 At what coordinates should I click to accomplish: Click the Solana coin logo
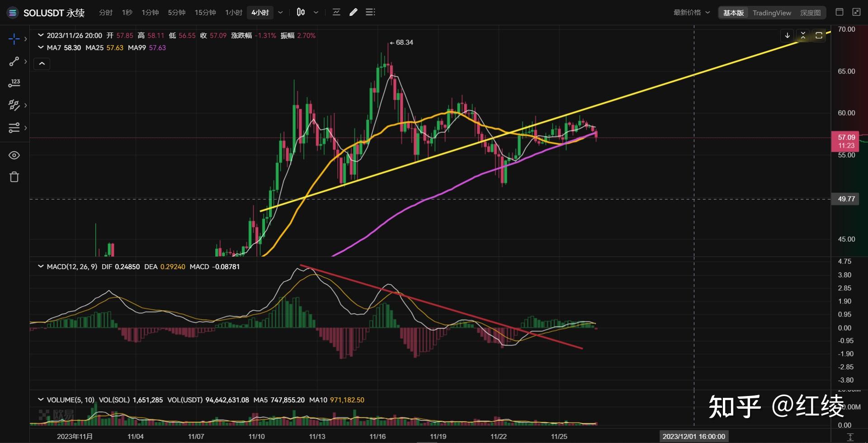point(12,13)
